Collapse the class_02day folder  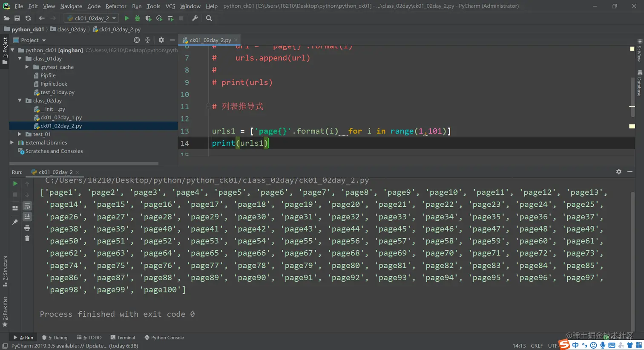tap(20, 101)
